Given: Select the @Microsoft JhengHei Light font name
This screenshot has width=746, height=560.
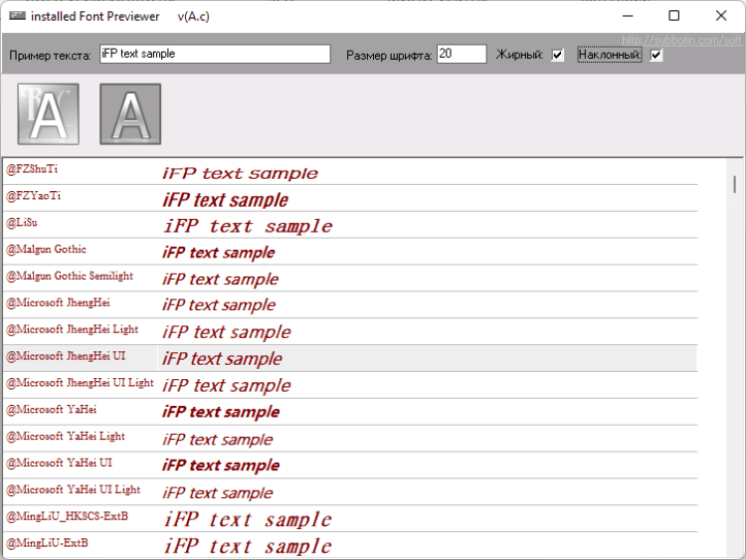Looking at the screenshot, I should click(72, 329).
